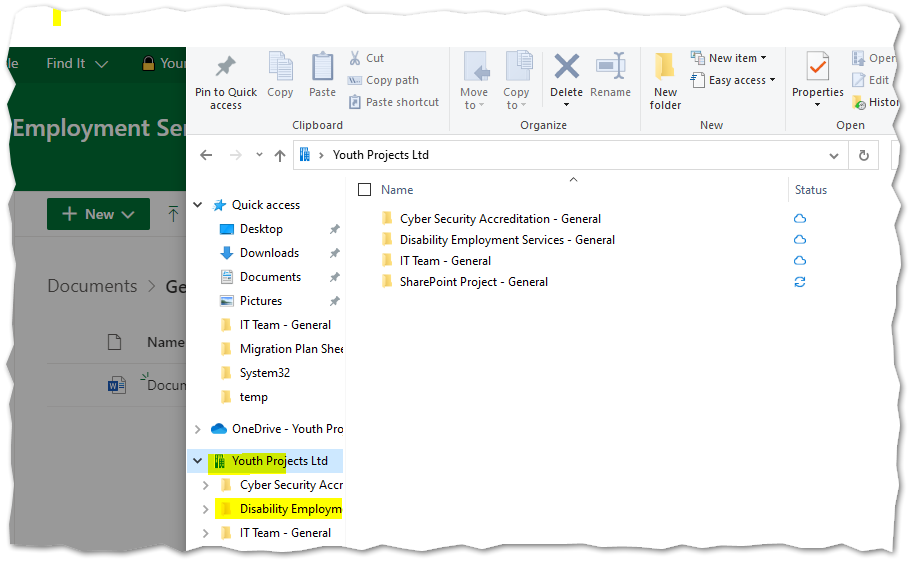The image size is (911, 563).
Task: Sort by the Name column header
Action: (x=397, y=190)
